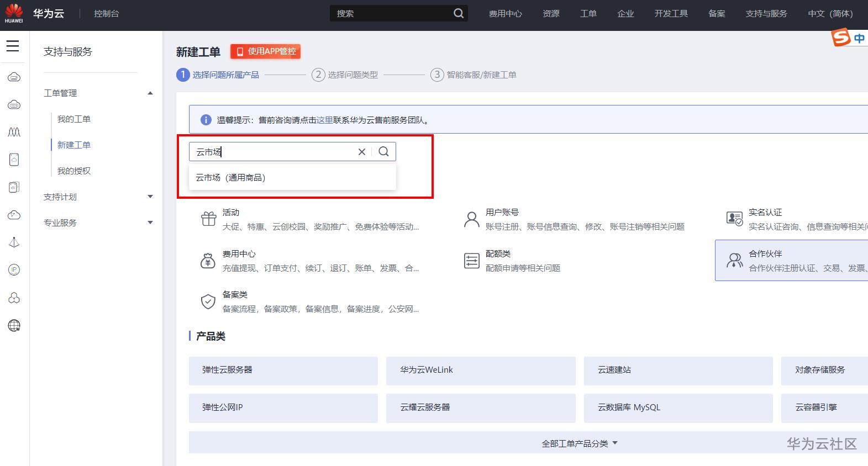The width and height of the screenshot is (868, 466).
Task: Open 企业 in top navigation
Action: coord(625,13)
